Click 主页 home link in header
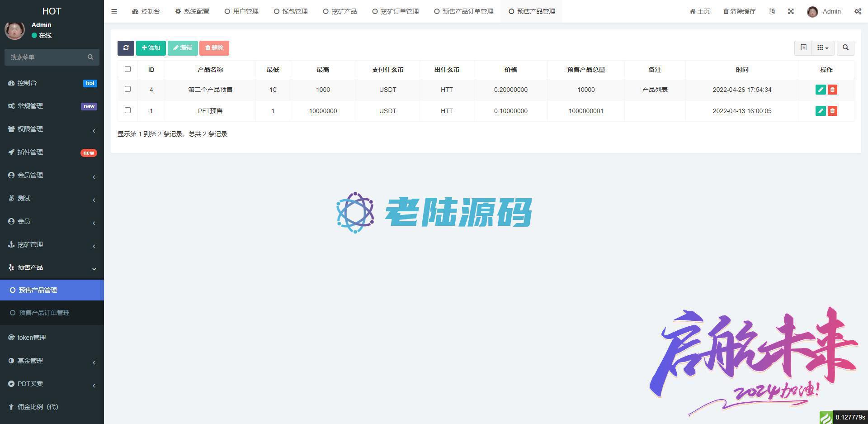 point(700,11)
